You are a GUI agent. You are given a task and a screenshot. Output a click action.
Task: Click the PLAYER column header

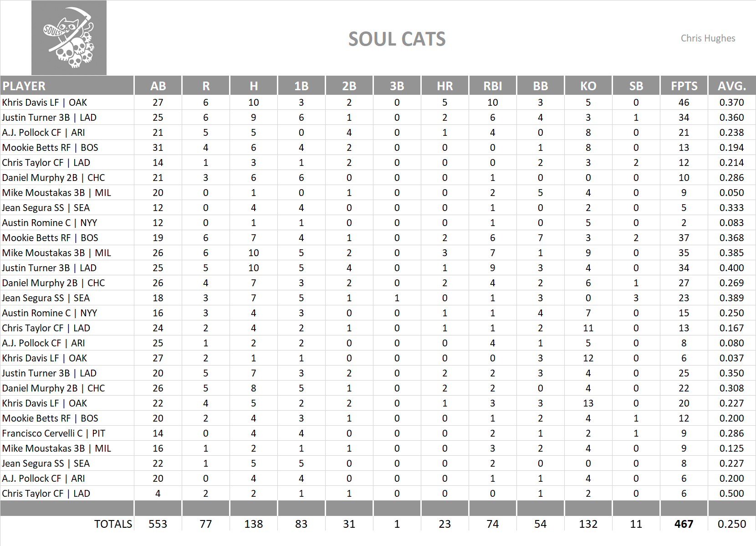(x=24, y=86)
